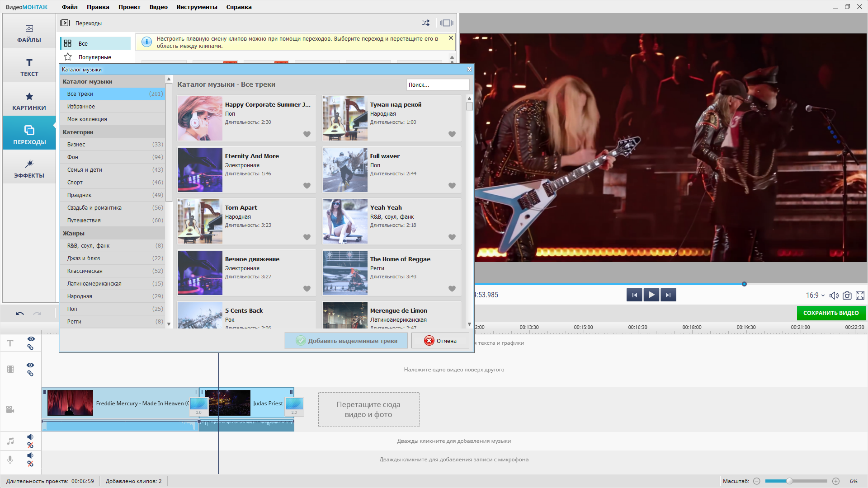868x488 pixels.
Task: Jump to previous clip in preview
Action: [x=634, y=295]
